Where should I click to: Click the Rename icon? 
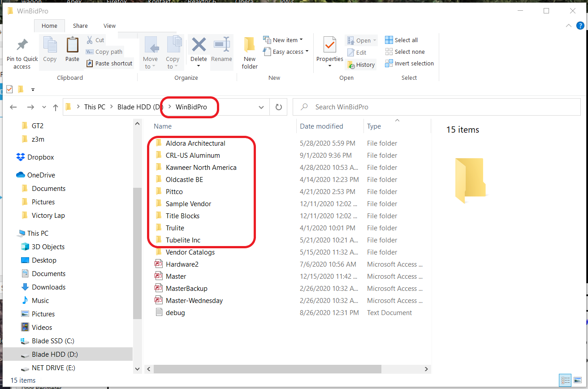221,45
